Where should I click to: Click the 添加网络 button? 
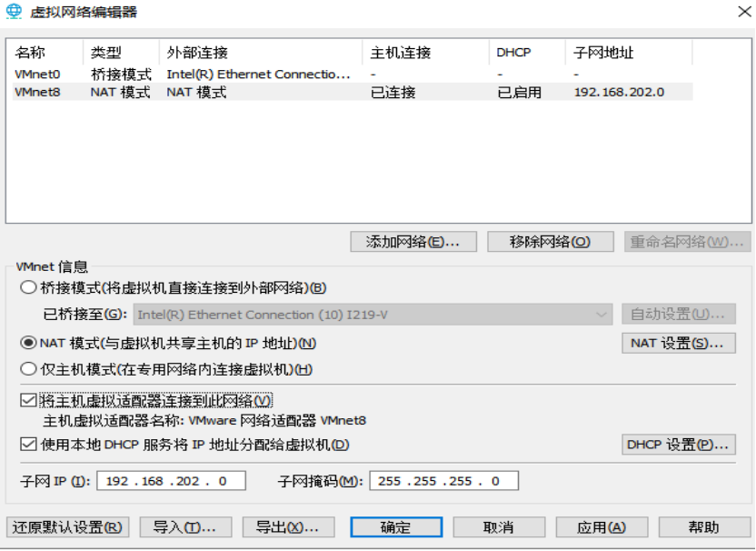pyautogui.click(x=413, y=242)
